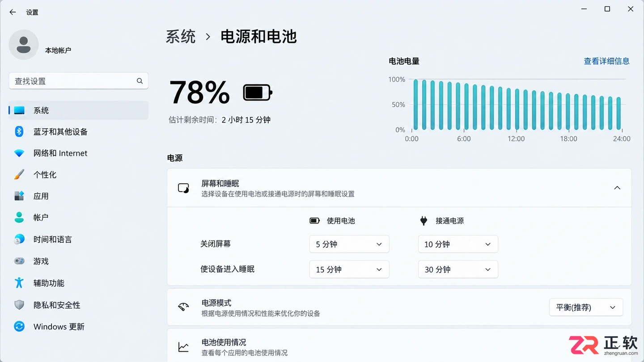Open 蓝牙和其他设备 settings
The width and height of the screenshot is (644, 362).
pos(79,131)
